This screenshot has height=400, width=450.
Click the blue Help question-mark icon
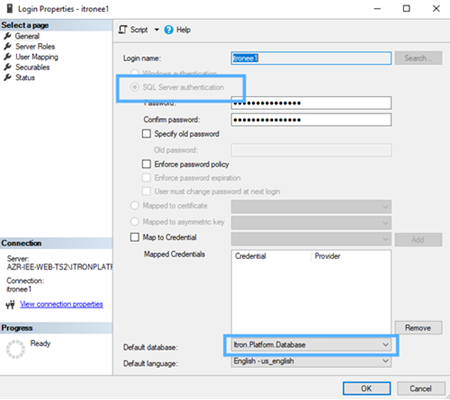pyautogui.click(x=169, y=30)
